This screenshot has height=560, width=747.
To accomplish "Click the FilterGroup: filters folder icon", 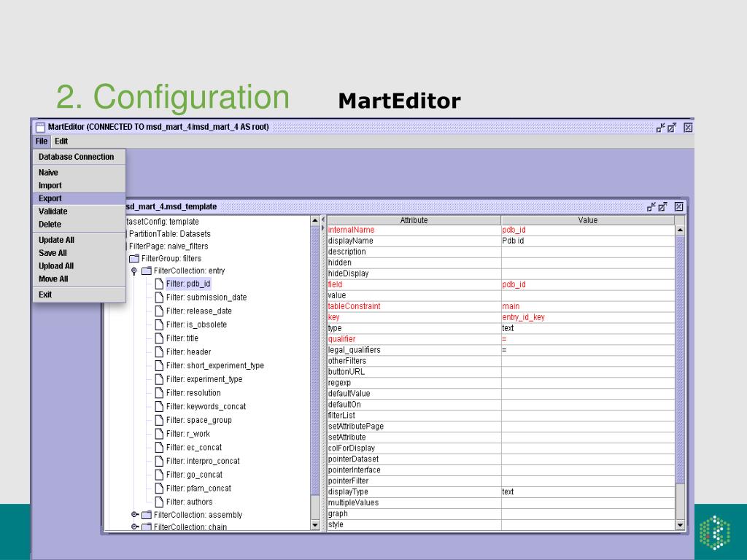I will [134, 259].
